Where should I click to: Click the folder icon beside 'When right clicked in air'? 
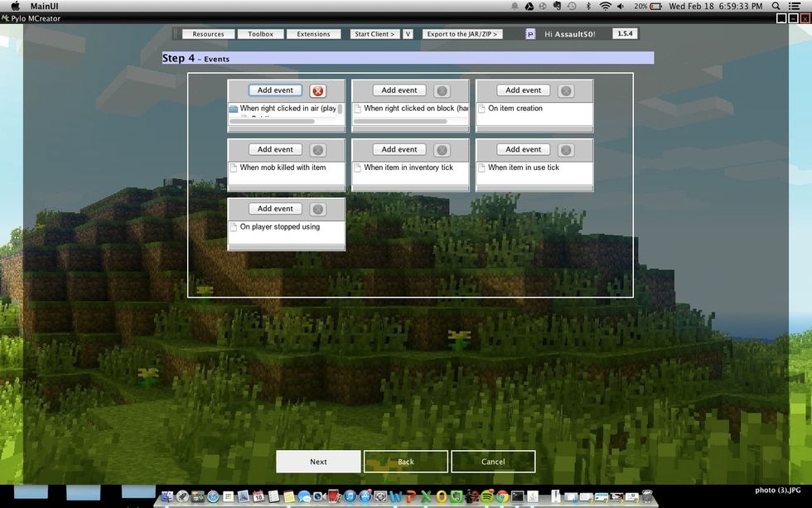coord(234,109)
